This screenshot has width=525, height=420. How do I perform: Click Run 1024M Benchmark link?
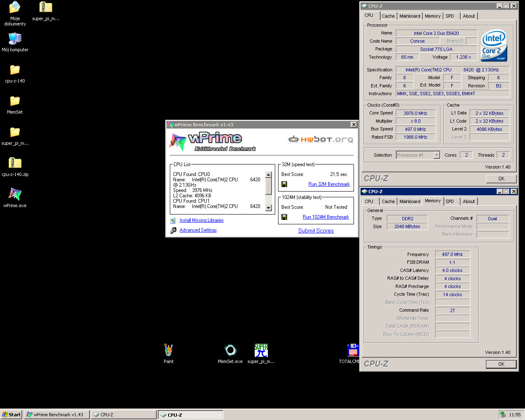[x=326, y=217]
